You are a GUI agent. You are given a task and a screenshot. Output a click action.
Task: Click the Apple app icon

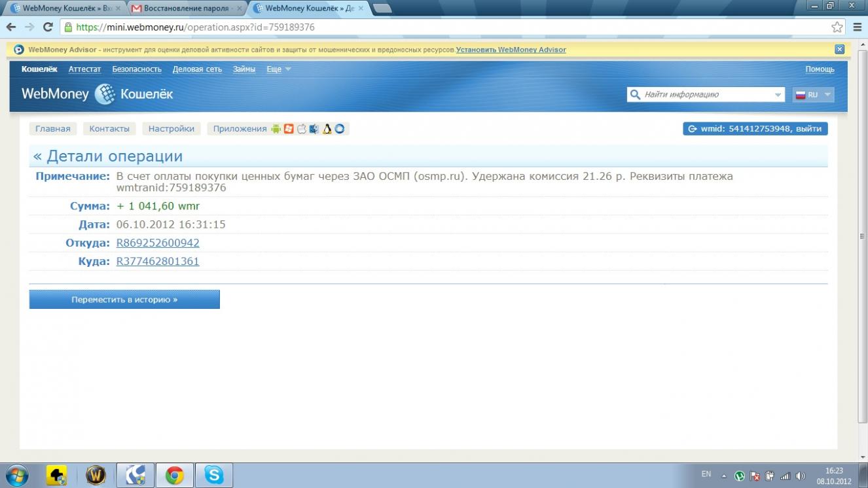pos(302,129)
